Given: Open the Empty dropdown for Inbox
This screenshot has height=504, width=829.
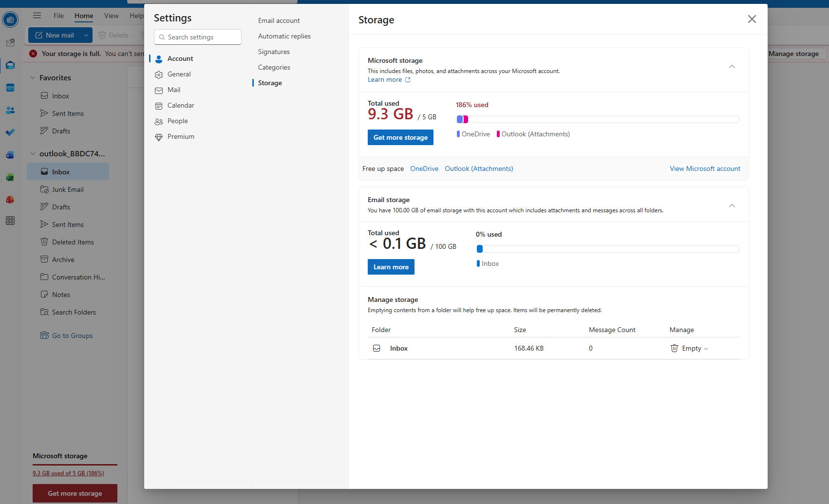Looking at the screenshot, I should point(706,349).
